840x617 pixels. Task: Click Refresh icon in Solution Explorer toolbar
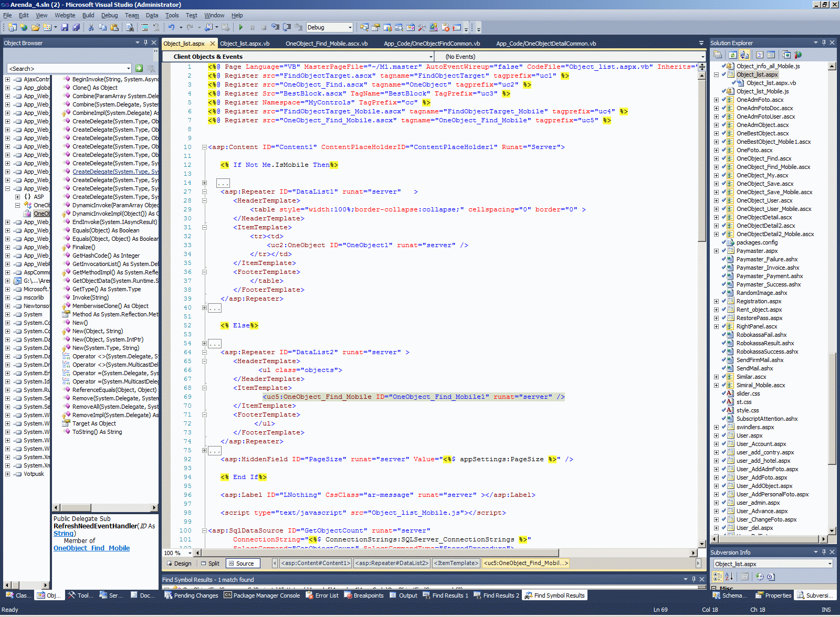pyautogui.click(x=732, y=55)
